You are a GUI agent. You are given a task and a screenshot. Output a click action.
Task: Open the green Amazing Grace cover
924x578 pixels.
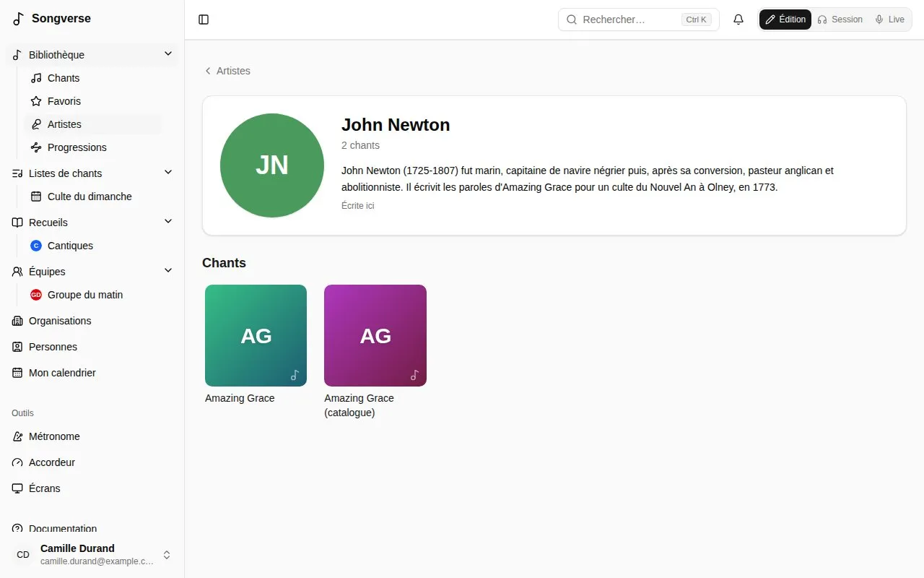click(x=256, y=335)
